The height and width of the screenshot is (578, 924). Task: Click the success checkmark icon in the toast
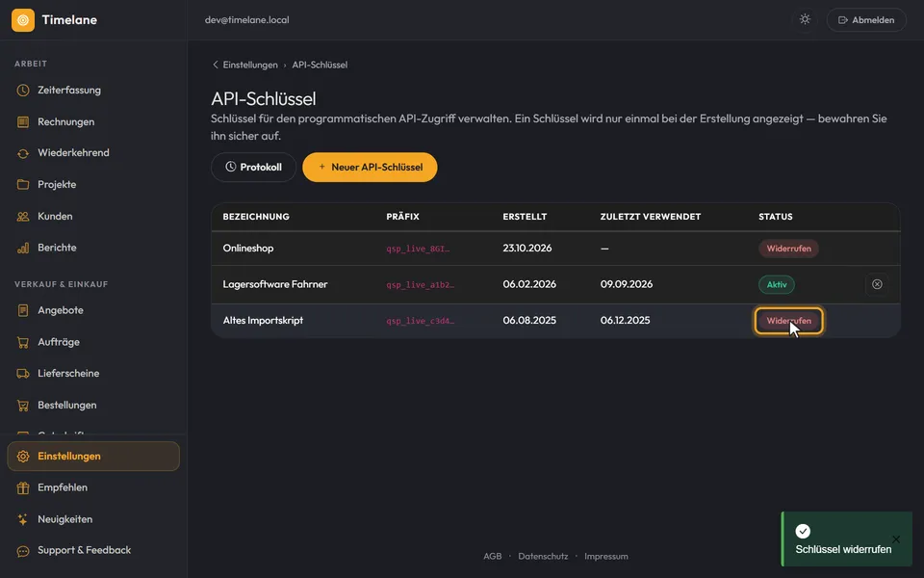(x=803, y=532)
